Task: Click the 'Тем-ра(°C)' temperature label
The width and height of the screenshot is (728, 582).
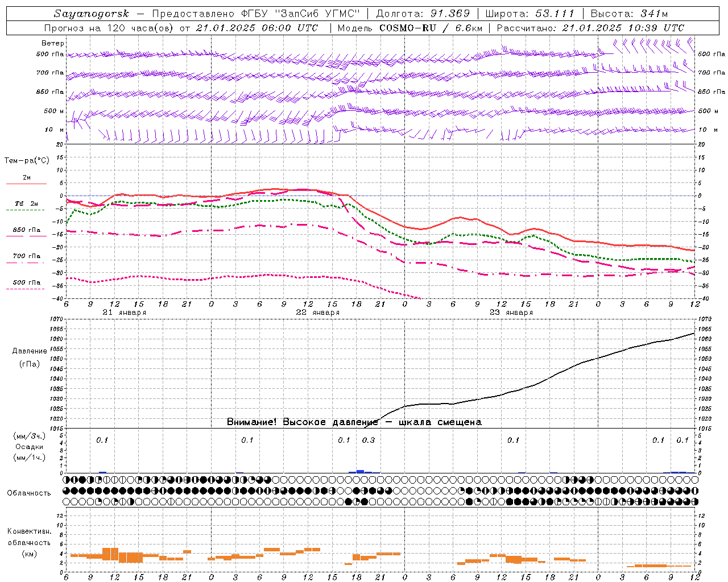Action: point(27,161)
